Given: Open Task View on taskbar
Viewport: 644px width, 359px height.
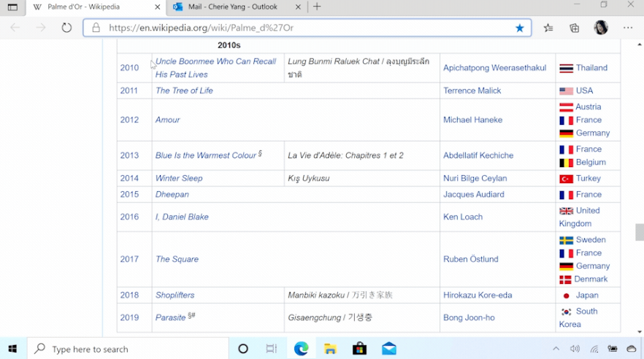Looking at the screenshot, I should 272,349.
